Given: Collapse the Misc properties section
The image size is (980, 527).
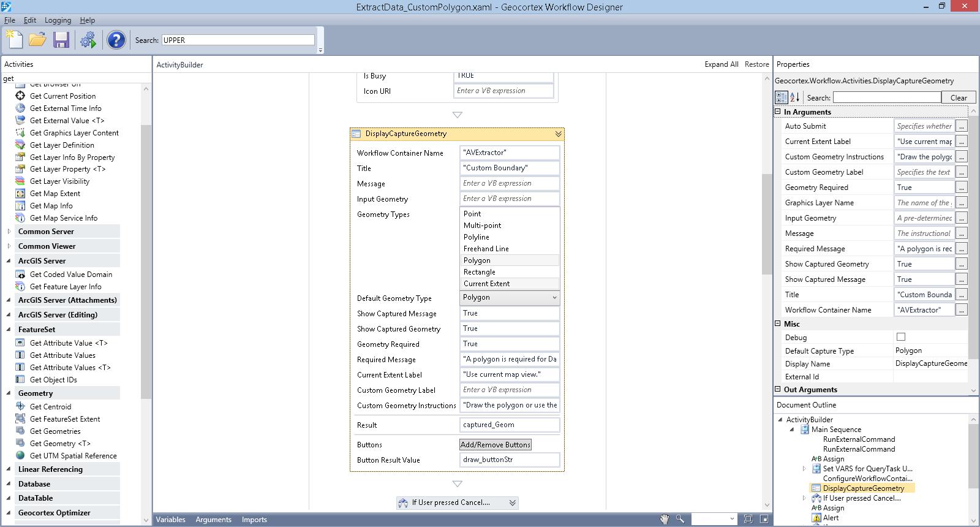Looking at the screenshot, I should pos(778,324).
